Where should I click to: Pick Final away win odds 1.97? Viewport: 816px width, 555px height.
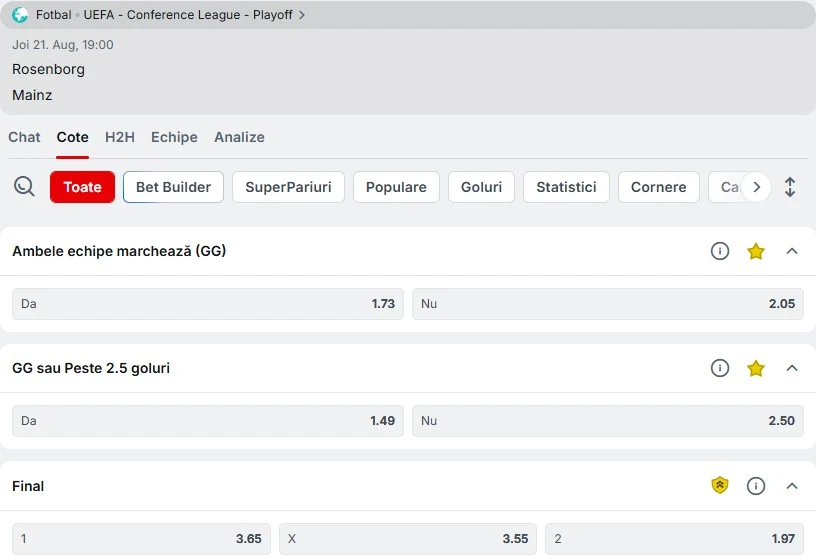[x=674, y=538]
